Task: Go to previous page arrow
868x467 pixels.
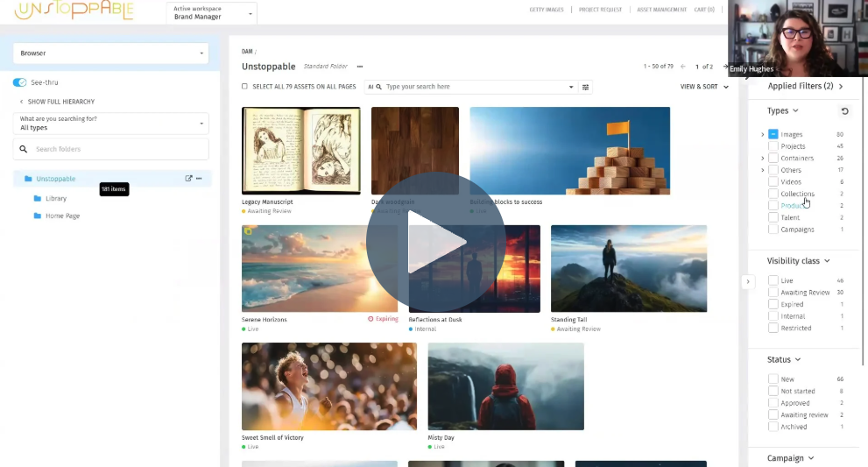Action: coord(683,67)
